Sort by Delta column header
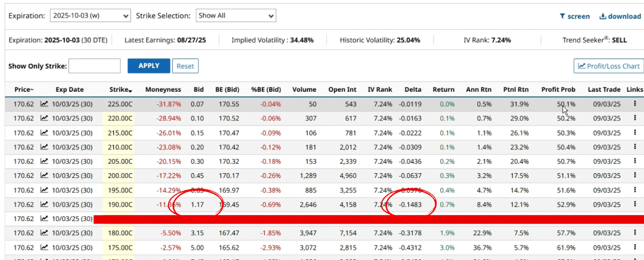 point(413,89)
